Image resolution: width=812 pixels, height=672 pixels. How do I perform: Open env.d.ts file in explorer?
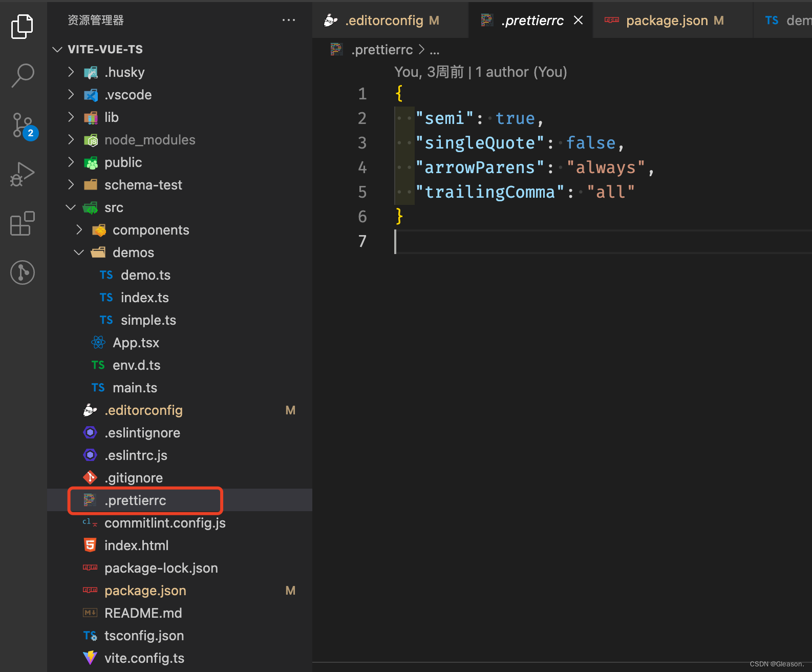tap(180, 365)
